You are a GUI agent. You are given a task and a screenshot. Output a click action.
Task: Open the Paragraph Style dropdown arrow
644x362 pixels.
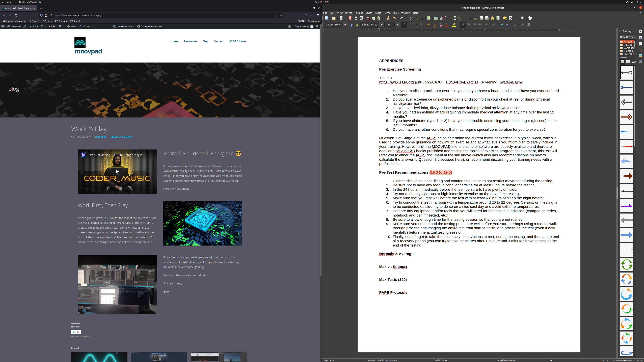tap(345, 25)
